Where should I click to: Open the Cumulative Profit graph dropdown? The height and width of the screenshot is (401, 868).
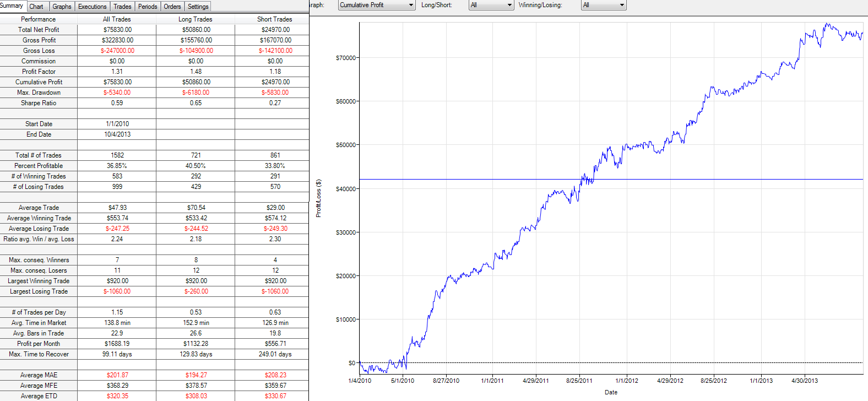377,5
